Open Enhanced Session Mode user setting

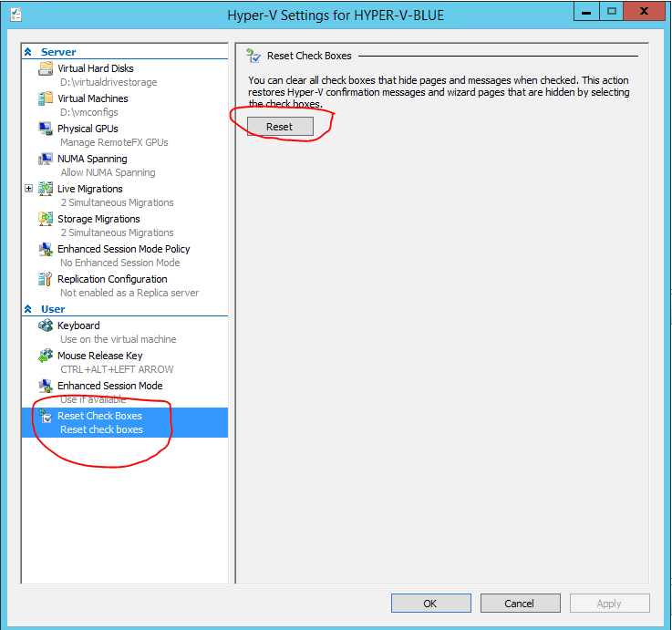coord(109,386)
